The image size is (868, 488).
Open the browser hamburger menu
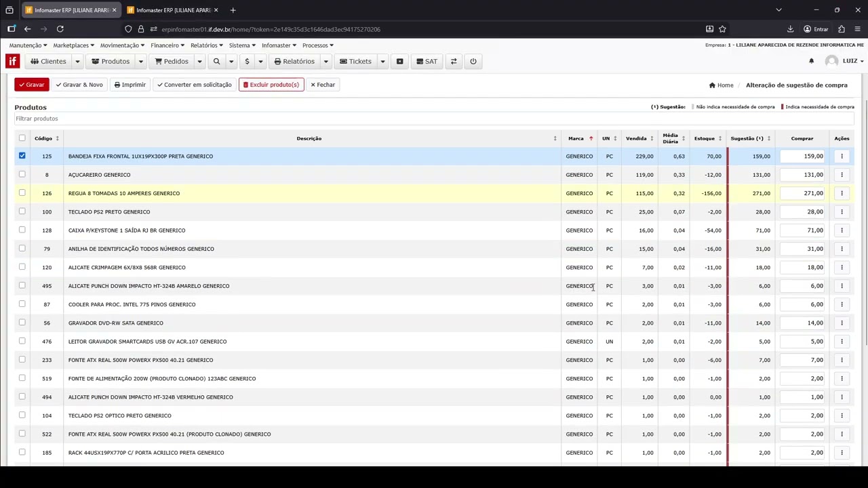click(858, 29)
